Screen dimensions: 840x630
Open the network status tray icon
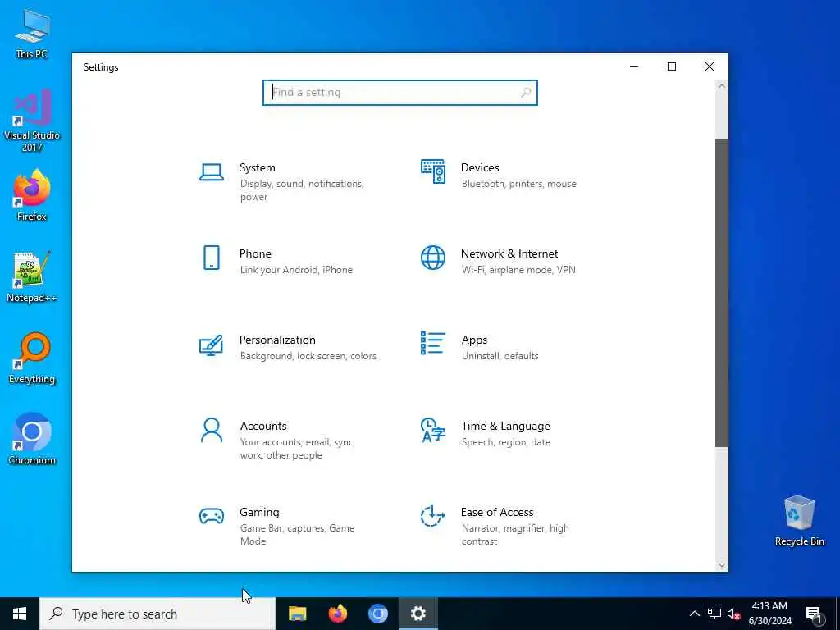tap(714, 614)
